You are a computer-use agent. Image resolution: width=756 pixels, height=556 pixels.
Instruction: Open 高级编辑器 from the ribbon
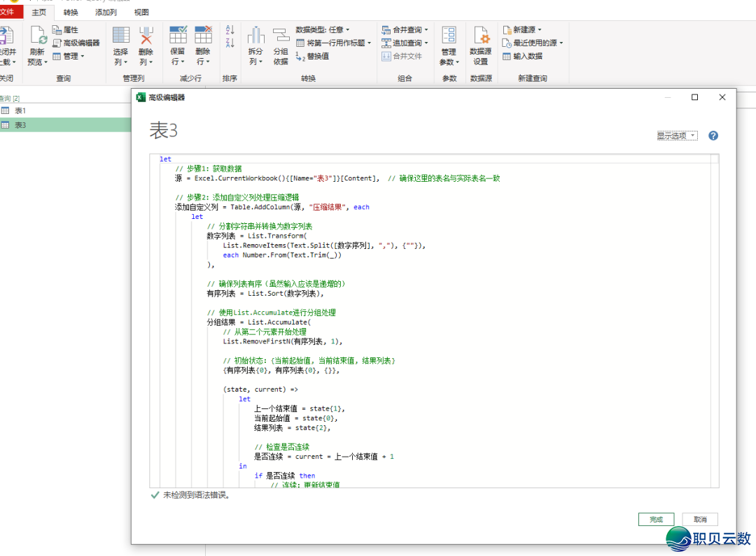click(x=76, y=43)
